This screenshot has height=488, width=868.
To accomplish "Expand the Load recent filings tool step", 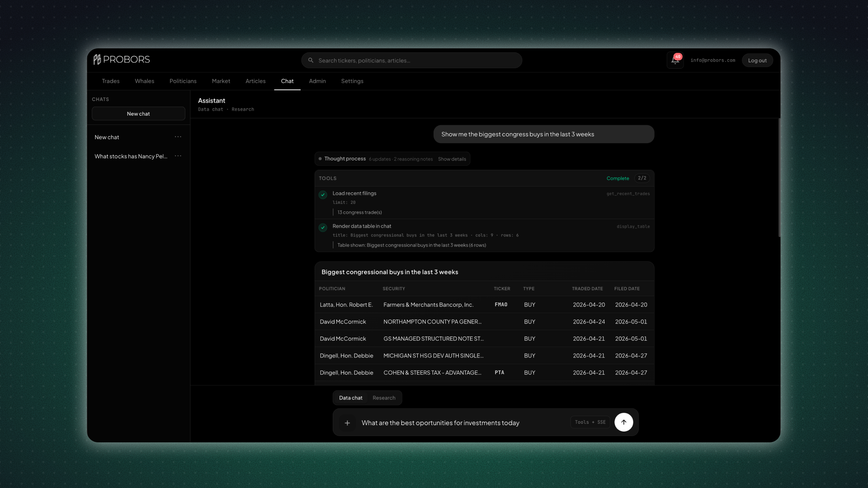I will point(485,203).
